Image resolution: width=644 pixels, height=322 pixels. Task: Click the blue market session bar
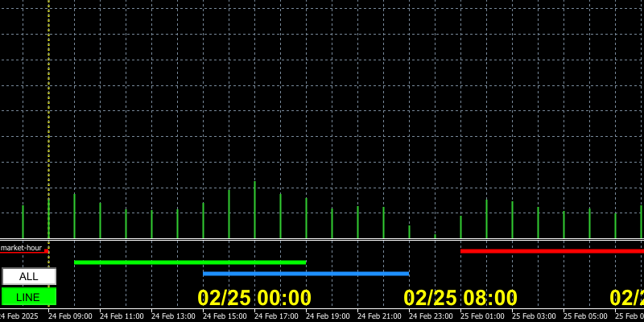tap(306, 274)
